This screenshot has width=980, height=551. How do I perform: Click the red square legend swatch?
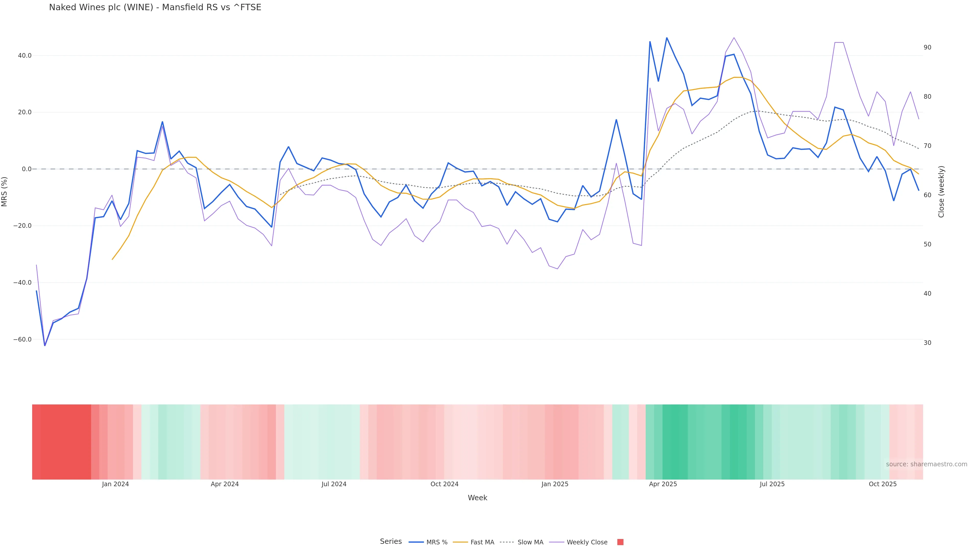click(620, 542)
